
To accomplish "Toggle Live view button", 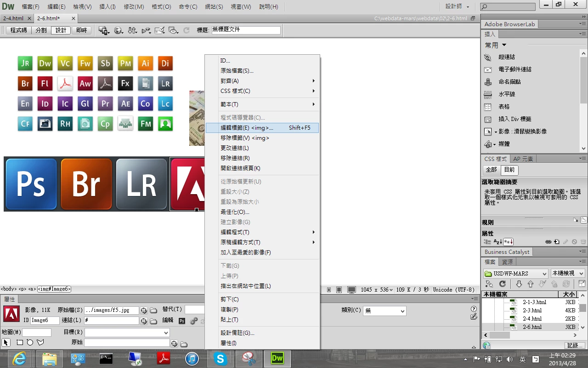I will point(82,30).
